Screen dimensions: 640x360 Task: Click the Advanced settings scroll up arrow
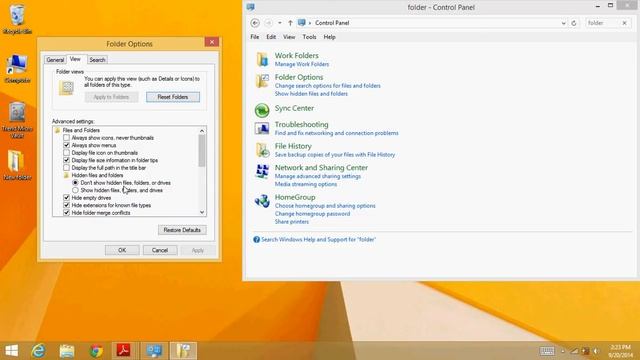(x=202, y=131)
